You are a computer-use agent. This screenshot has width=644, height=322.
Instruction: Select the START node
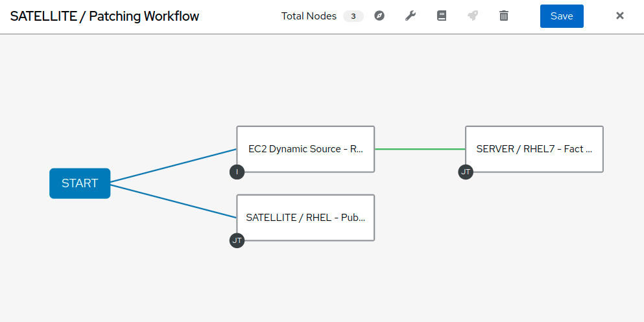(x=80, y=183)
